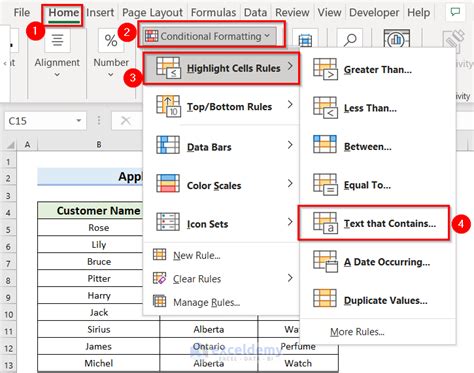Click the Color Scales icon
This screenshot has width=474, height=373.
click(168, 183)
